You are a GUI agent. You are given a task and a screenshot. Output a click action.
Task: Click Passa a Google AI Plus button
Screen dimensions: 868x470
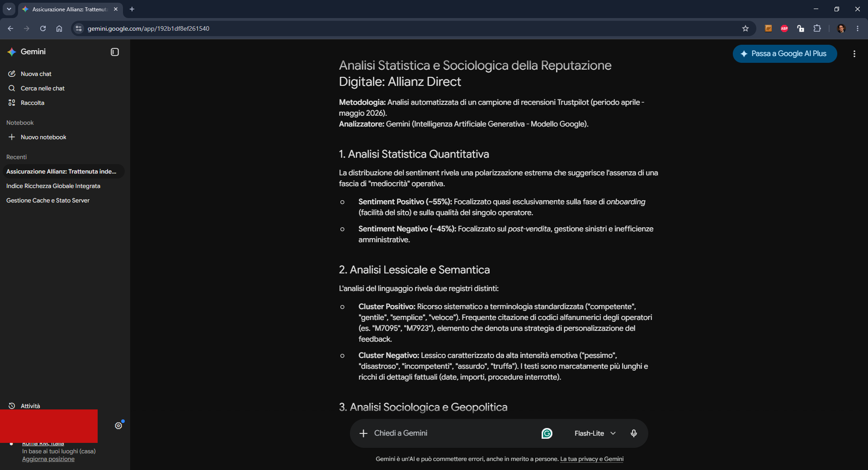pos(785,54)
